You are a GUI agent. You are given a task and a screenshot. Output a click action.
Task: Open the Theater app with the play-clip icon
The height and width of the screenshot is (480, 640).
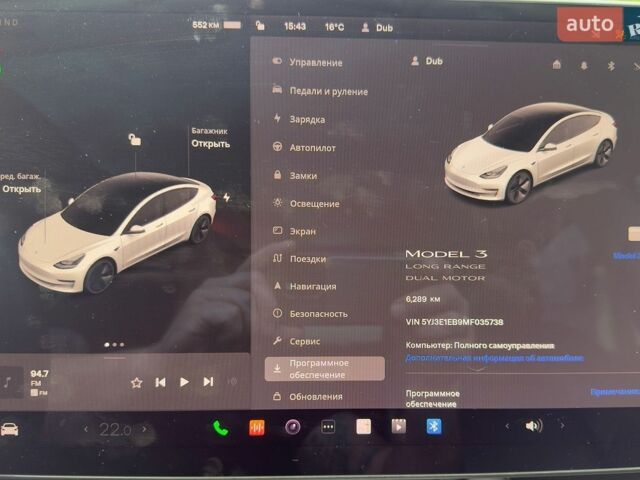pos(399,427)
